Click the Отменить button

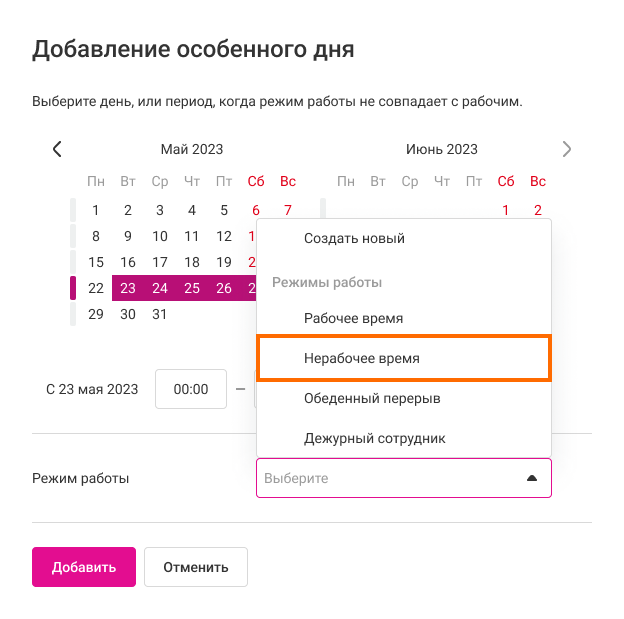[196, 567]
